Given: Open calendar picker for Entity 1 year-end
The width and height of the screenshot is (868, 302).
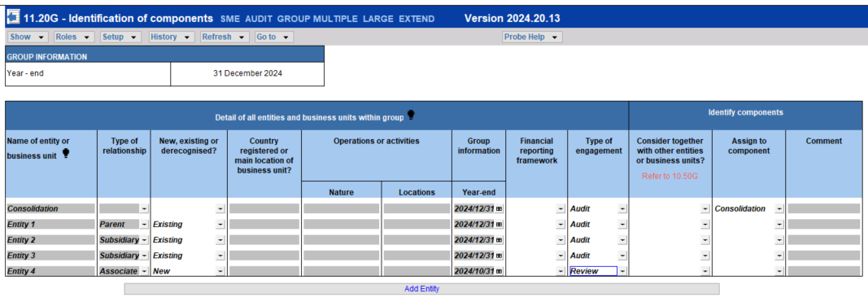Looking at the screenshot, I should [x=499, y=225].
